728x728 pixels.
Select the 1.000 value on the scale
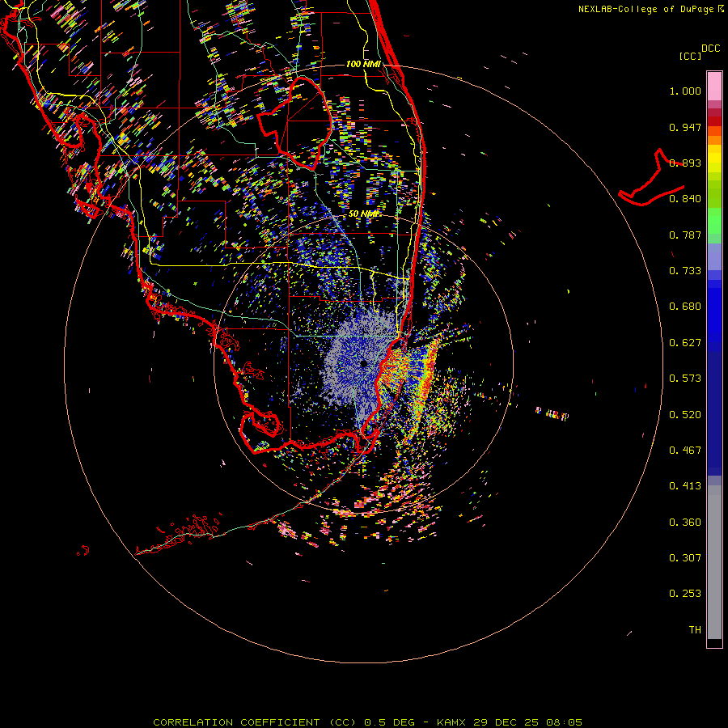click(685, 91)
